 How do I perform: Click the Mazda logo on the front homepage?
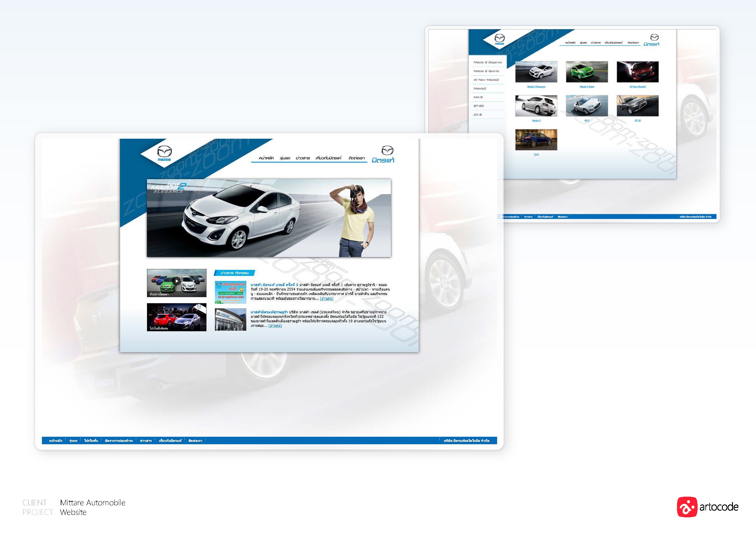pyautogui.click(x=164, y=153)
